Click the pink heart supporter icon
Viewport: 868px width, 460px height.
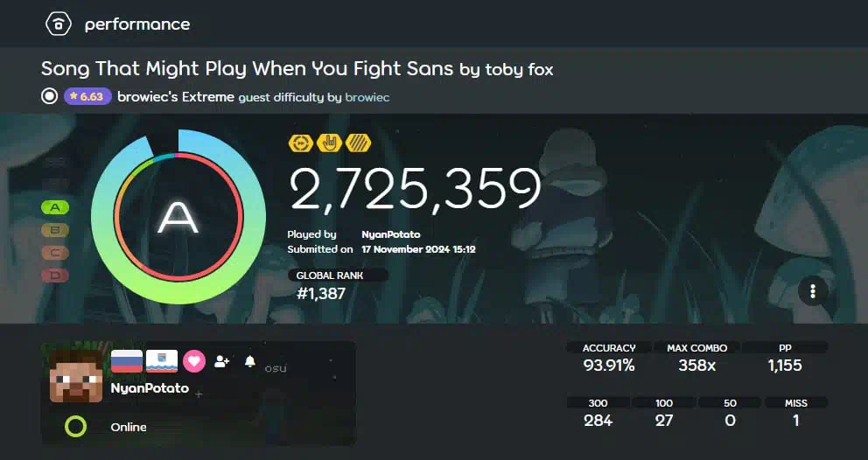click(194, 361)
